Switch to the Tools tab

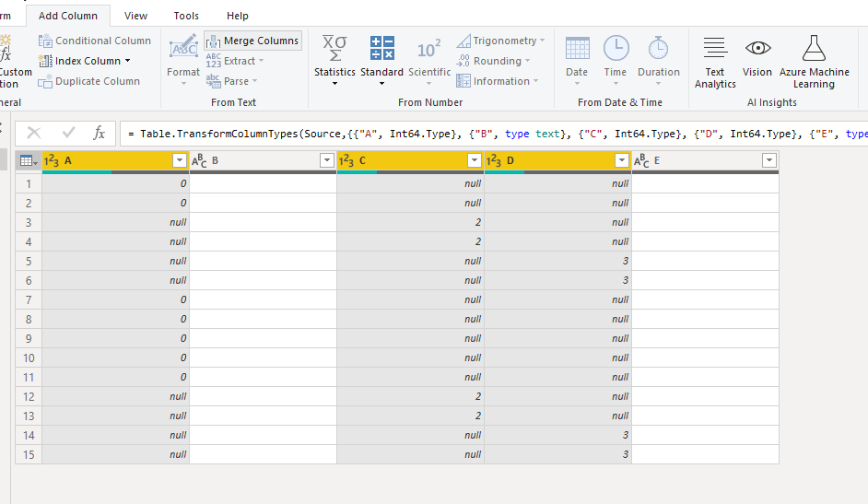point(186,16)
